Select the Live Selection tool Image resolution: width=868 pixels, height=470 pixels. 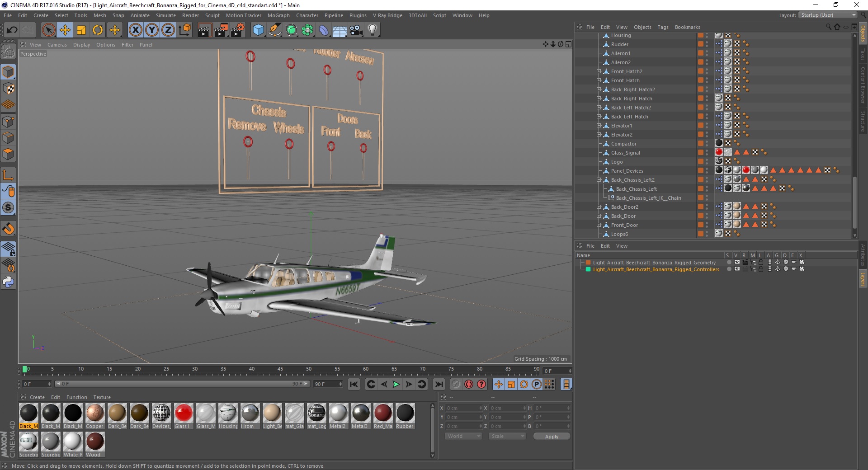tap(48, 30)
